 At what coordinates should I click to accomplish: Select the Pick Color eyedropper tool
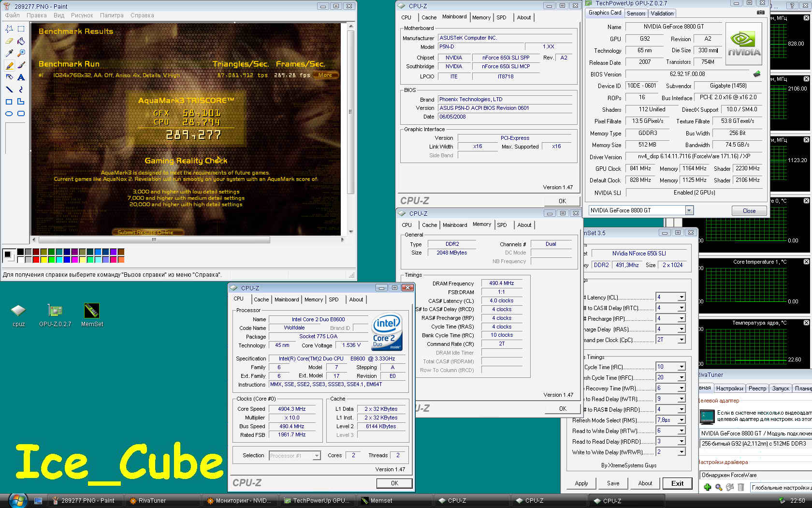(x=9, y=53)
